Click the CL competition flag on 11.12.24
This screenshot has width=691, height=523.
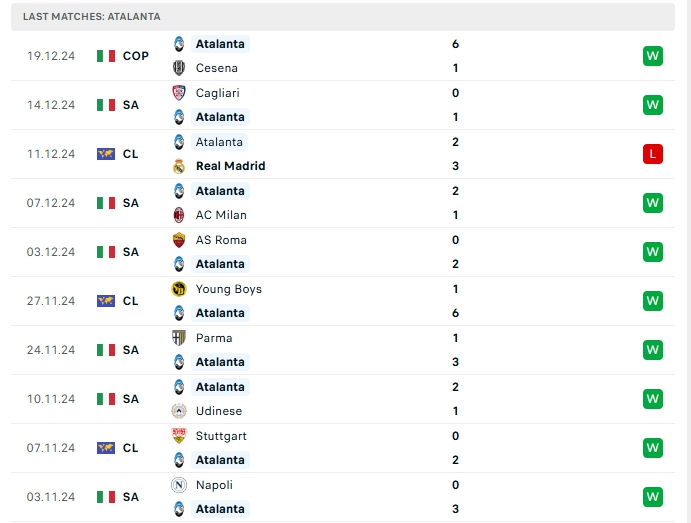[x=106, y=154]
